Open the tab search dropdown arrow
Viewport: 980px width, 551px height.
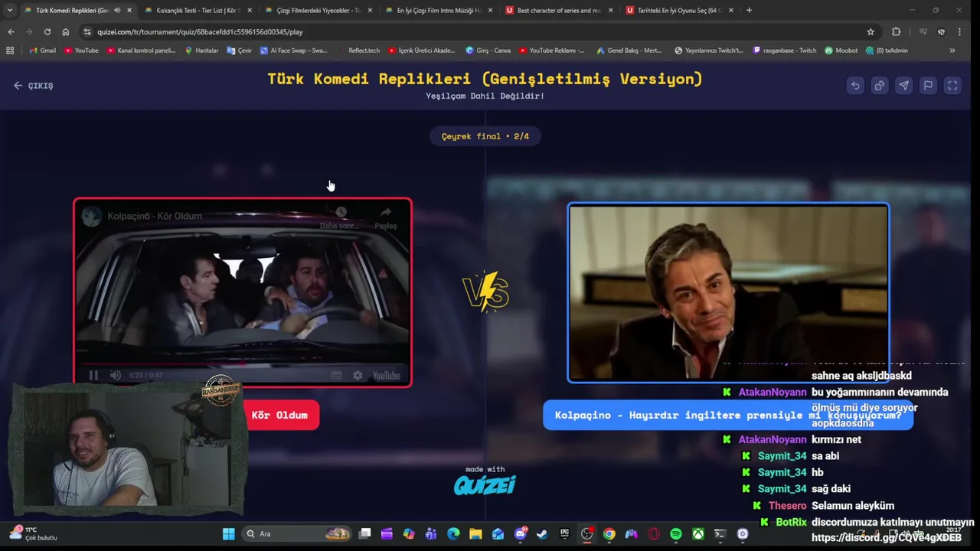click(10, 10)
